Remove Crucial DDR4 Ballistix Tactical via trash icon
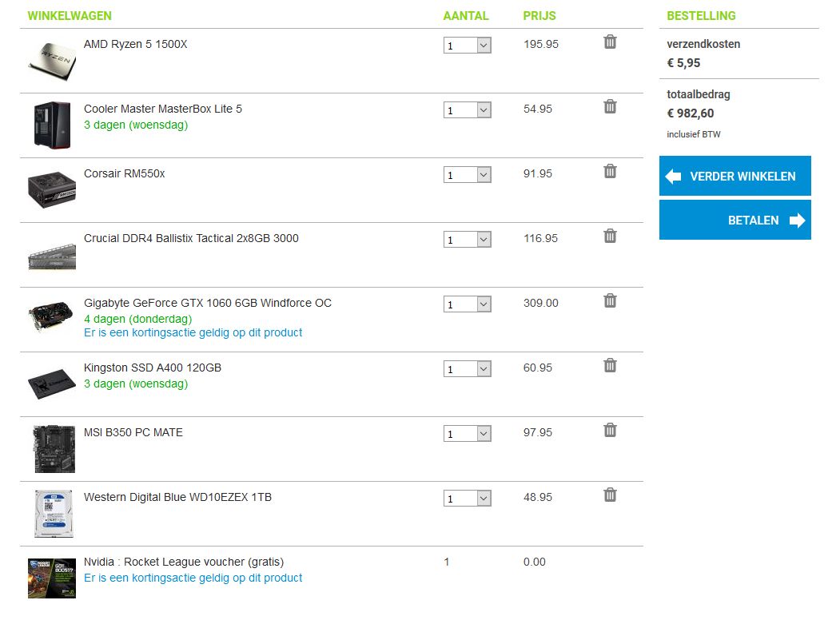Screen dimensions: 840x624 click(x=610, y=236)
